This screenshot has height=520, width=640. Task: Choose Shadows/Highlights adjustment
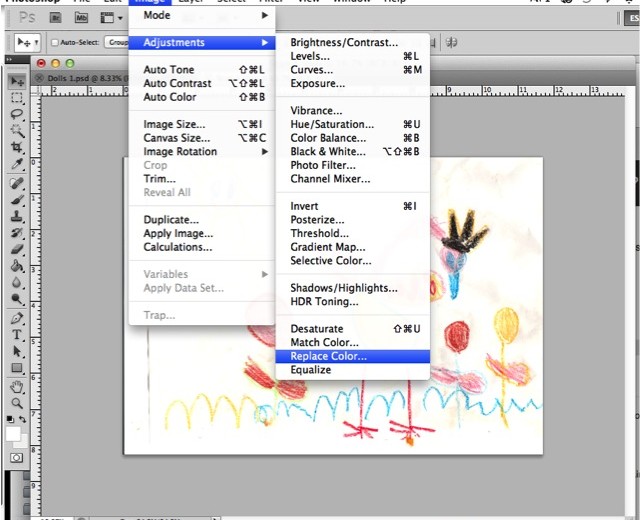pyautogui.click(x=353, y=288)
